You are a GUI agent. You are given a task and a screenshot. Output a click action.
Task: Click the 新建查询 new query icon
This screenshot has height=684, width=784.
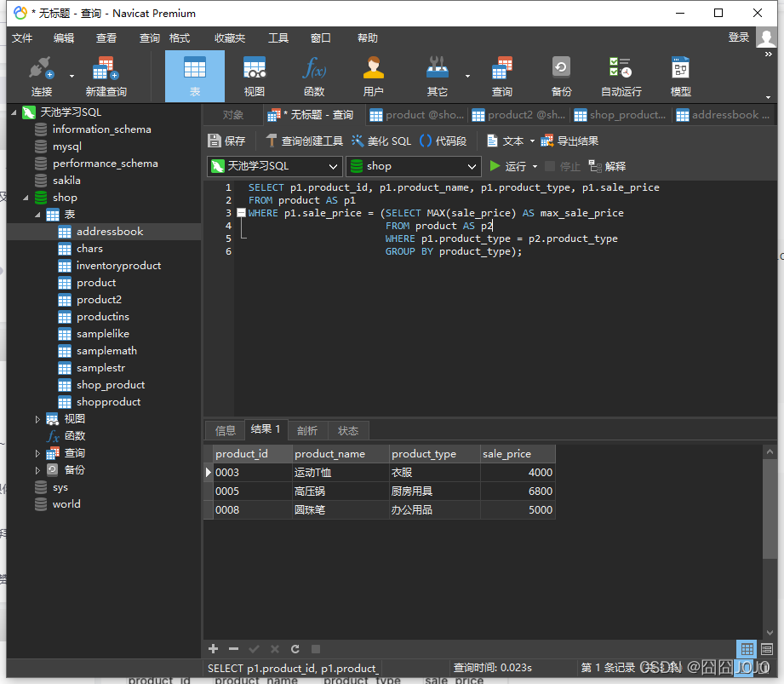pyautogui.click(x=106, y=77)
